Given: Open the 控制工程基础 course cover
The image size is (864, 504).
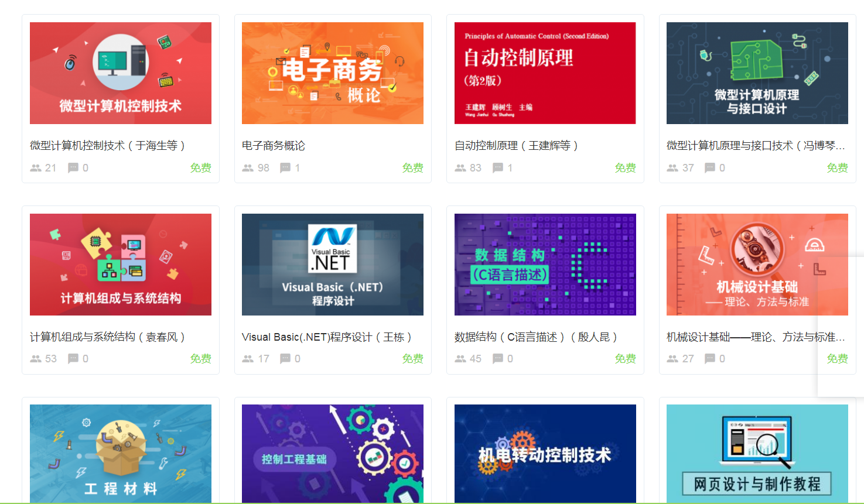Looking at the screenshot, I should tap(333, 454).
